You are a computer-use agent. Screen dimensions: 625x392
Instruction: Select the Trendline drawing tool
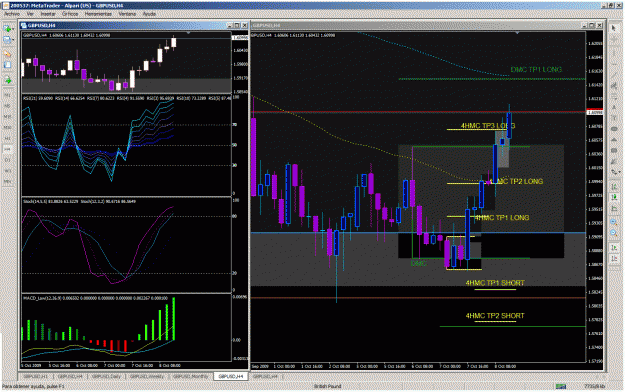tap(614, 75)
